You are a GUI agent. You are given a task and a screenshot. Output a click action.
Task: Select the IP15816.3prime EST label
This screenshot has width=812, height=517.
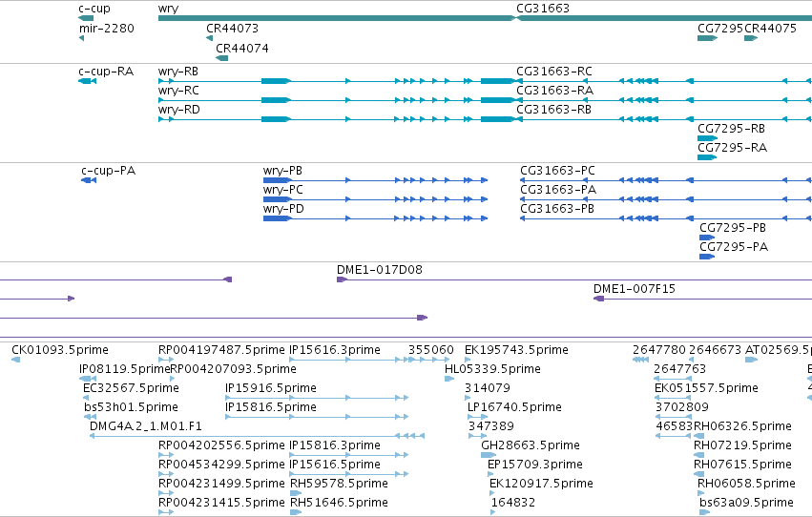click(335, 445)
